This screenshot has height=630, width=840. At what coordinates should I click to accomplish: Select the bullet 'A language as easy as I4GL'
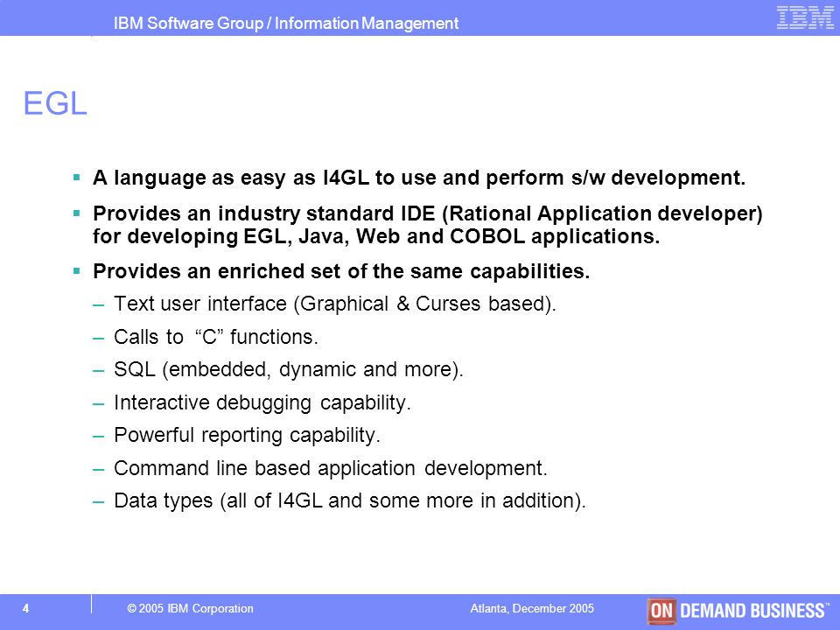click(419, 178)
